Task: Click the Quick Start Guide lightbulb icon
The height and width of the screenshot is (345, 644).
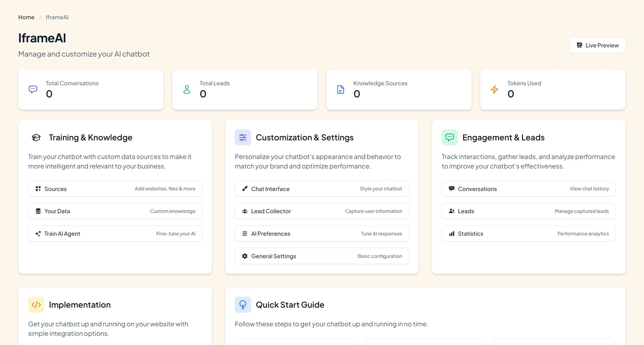Action: (243, 305)
